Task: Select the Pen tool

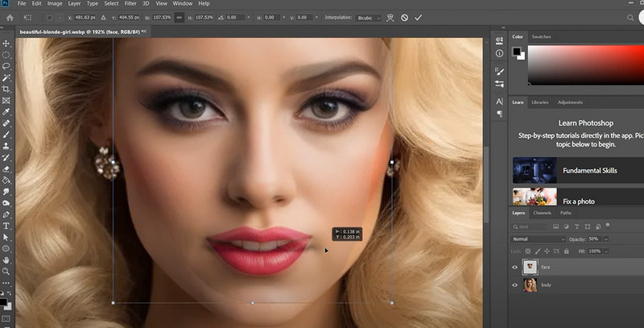Action: (x=6, y=214)
